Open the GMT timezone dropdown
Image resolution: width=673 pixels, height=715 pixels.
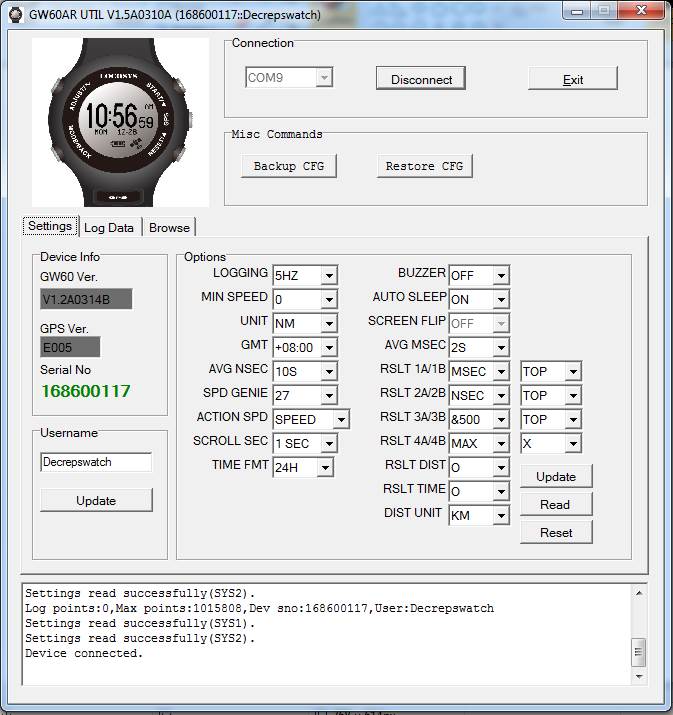(329, 348)
